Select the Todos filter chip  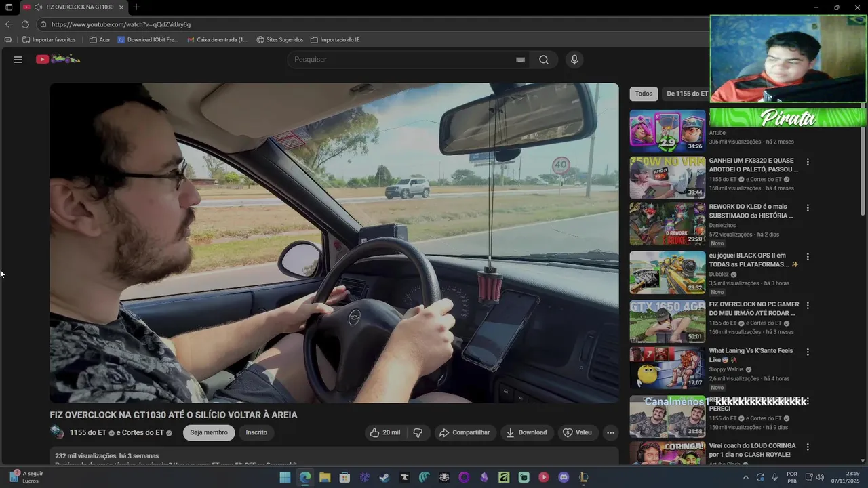pos(644,94)
